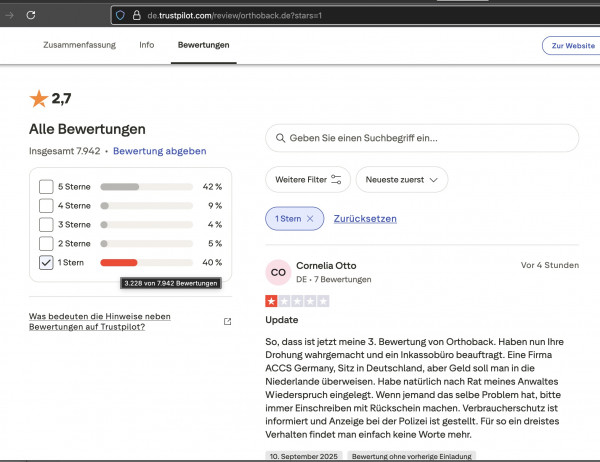600x462 pixels.
Task: Click the review search input field
Action: (422, 138)
